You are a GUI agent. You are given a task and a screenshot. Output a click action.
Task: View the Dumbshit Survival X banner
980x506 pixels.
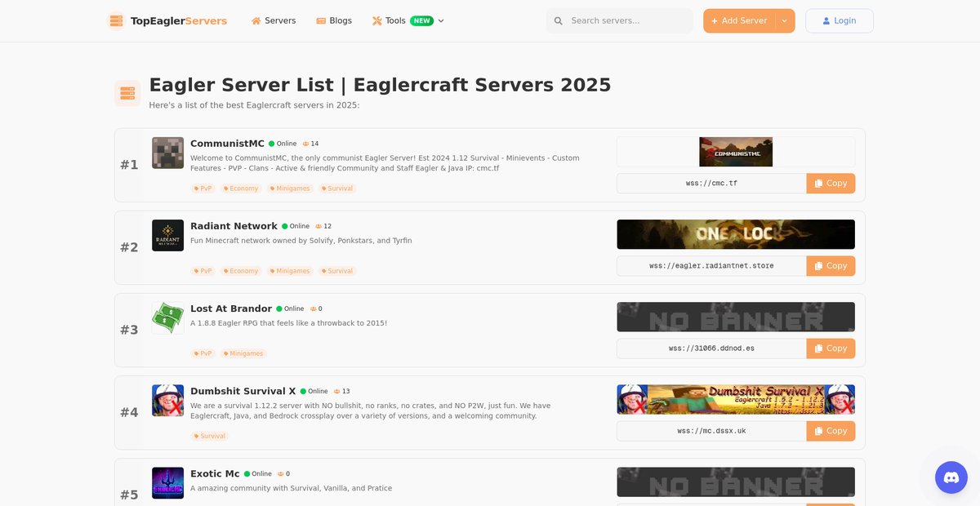pyautogui.click(x=736, y=399)
